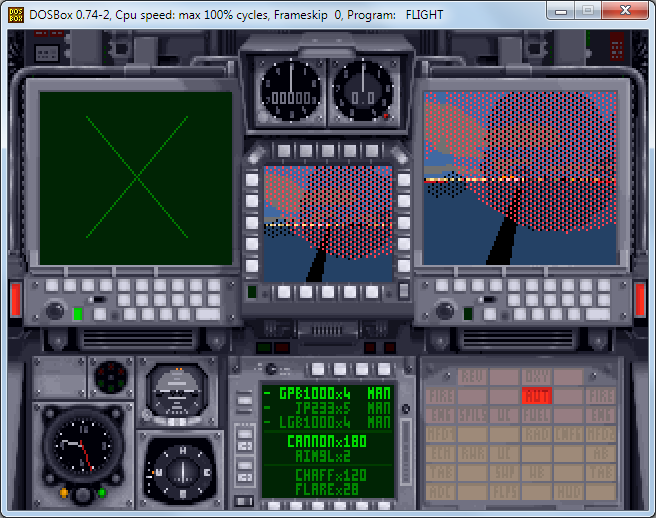Click the attitude indicator instrument
Image resolution: width=656 pixels, height=518 pixels.
pos(177,392)
